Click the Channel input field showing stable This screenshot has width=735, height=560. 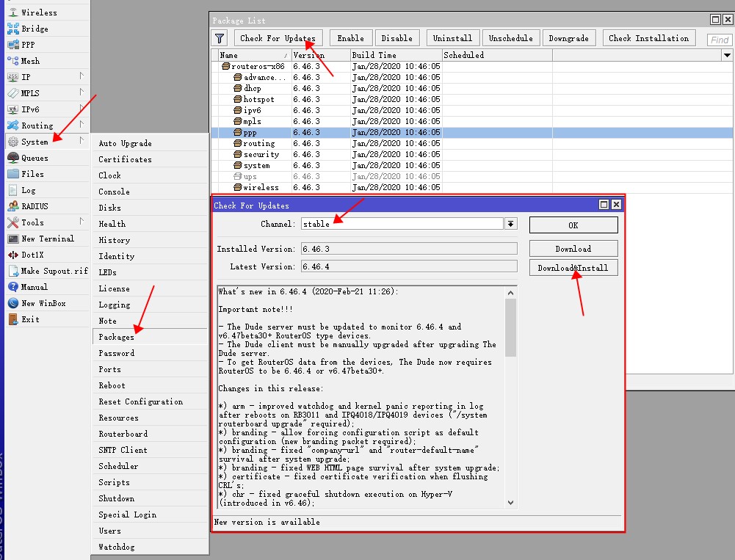point(402,224)
